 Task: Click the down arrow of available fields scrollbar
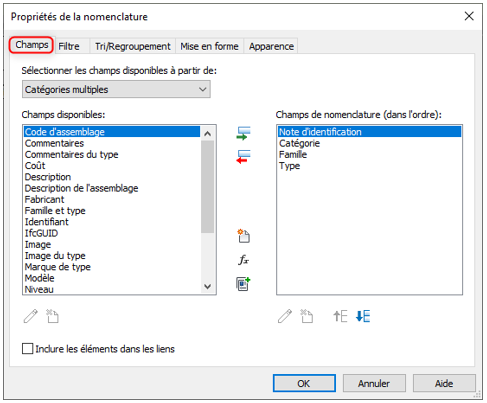click(x=207, y=287)
